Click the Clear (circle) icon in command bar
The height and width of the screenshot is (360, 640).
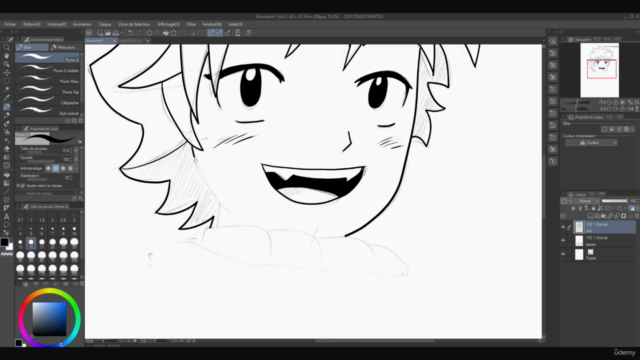(149, 33)
